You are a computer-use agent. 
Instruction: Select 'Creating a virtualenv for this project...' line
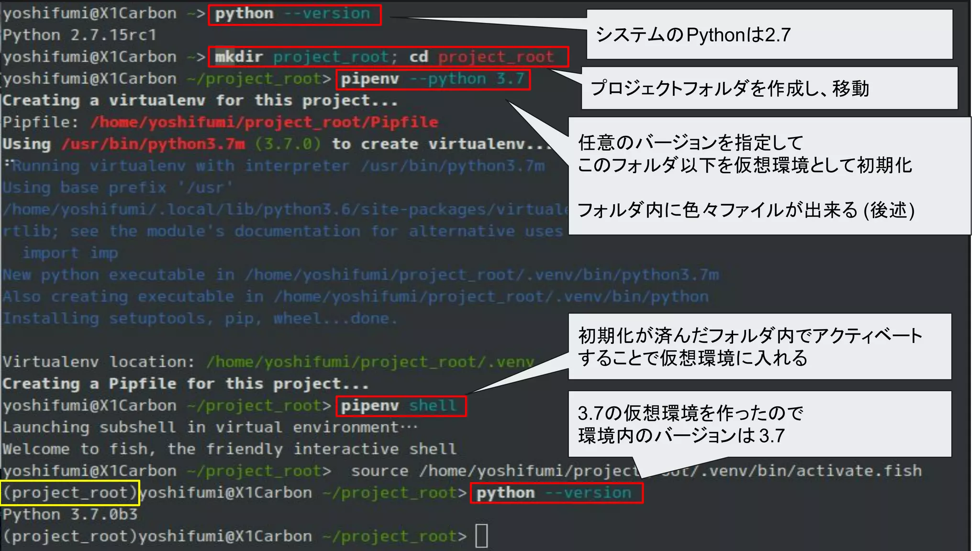tap(200, 101)
